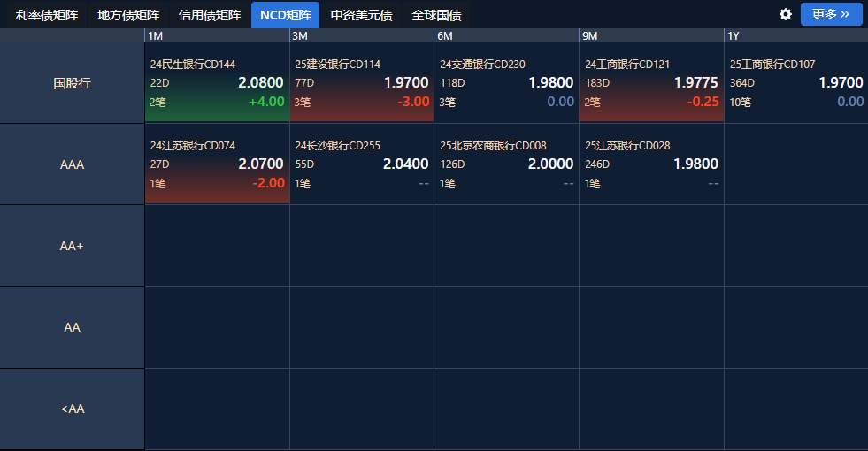868x451 pixels.
Task: Click the 3M tenor column header
Action: pos(361,35)
